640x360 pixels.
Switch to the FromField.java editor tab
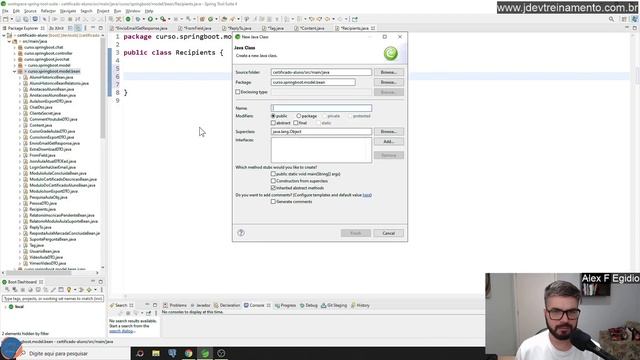click(197, 28)
